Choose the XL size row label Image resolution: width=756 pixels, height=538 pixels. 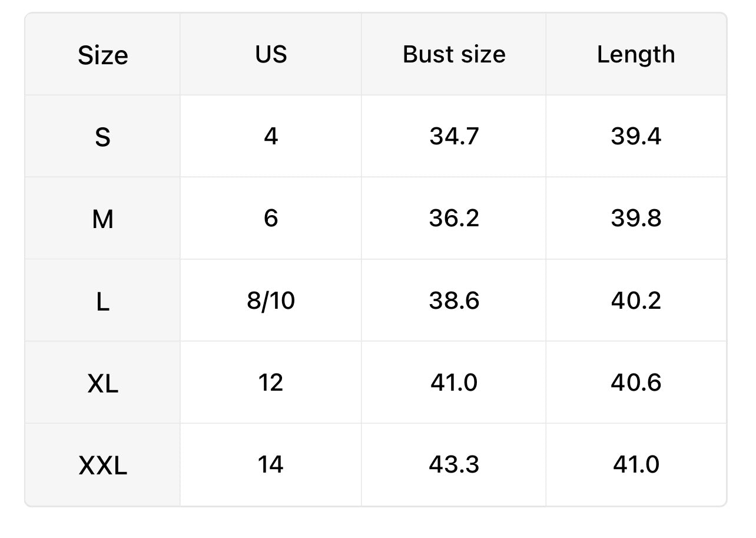click(x=102, y=384)
